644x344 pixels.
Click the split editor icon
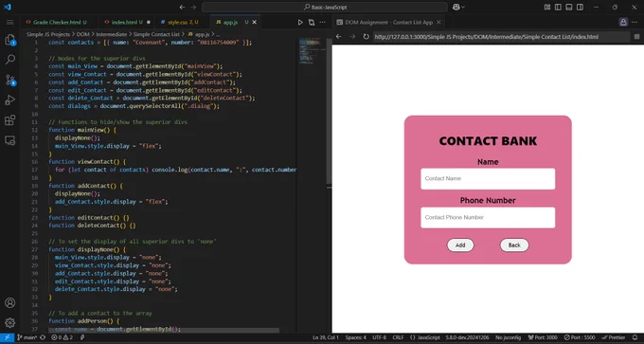tap(312, 22)
